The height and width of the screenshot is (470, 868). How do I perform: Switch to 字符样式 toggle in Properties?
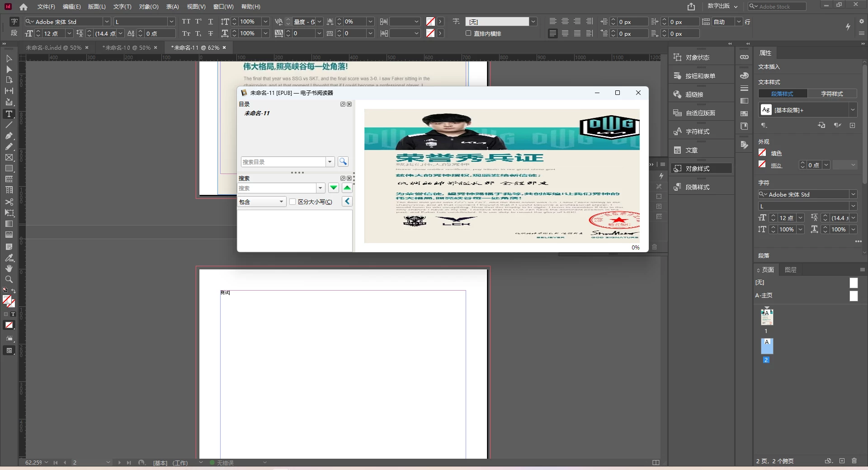point(832,94)
